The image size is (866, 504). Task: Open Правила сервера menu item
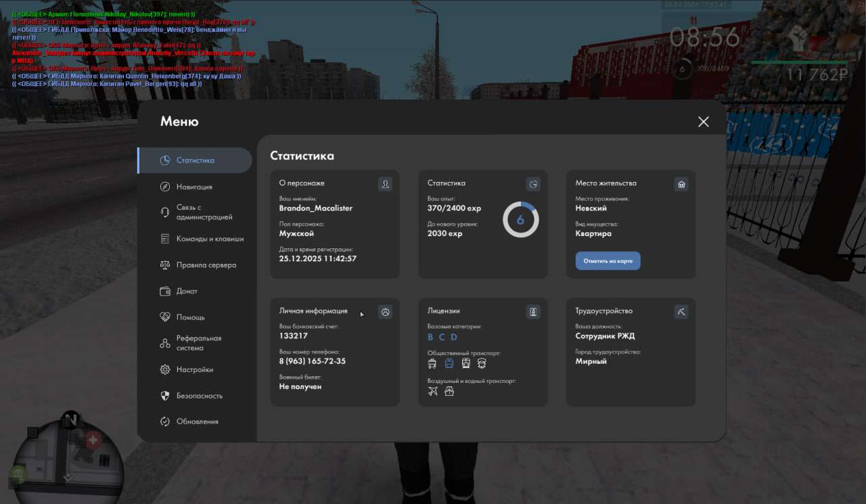click(x=206, y=265)
